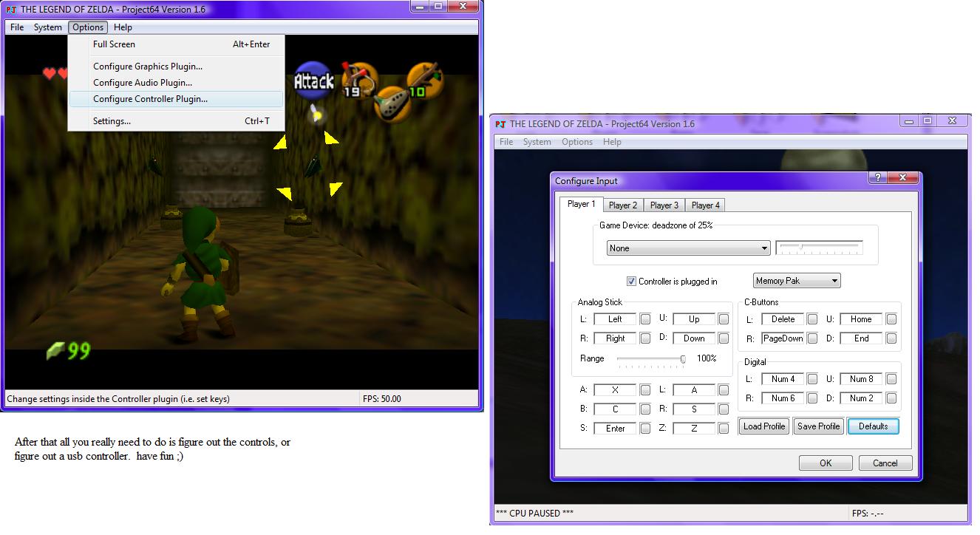Click the item icon showing count 19
Image resolution: width=980 pixels, height=535 pixels.
coord(360,80)
